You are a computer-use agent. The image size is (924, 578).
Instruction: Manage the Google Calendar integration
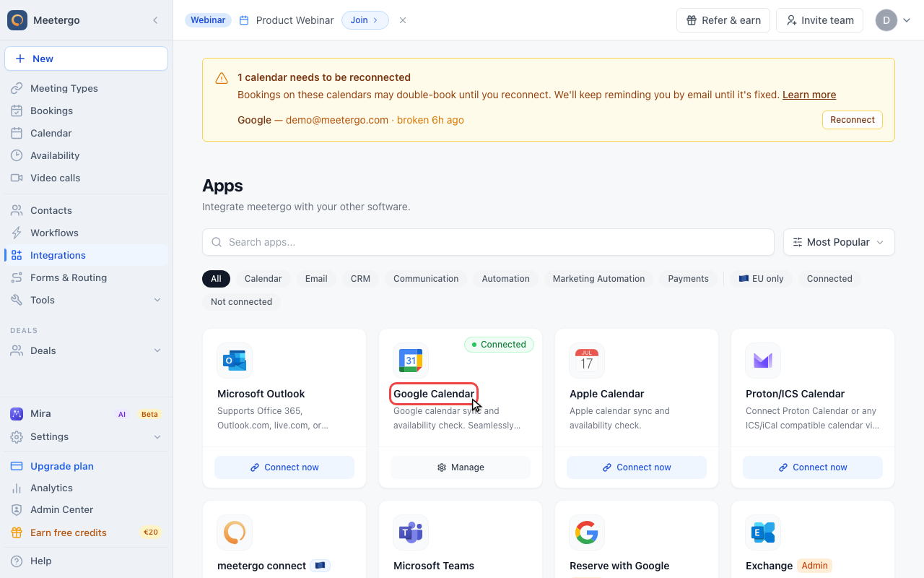pyautogui.click(x=461, y=467)
